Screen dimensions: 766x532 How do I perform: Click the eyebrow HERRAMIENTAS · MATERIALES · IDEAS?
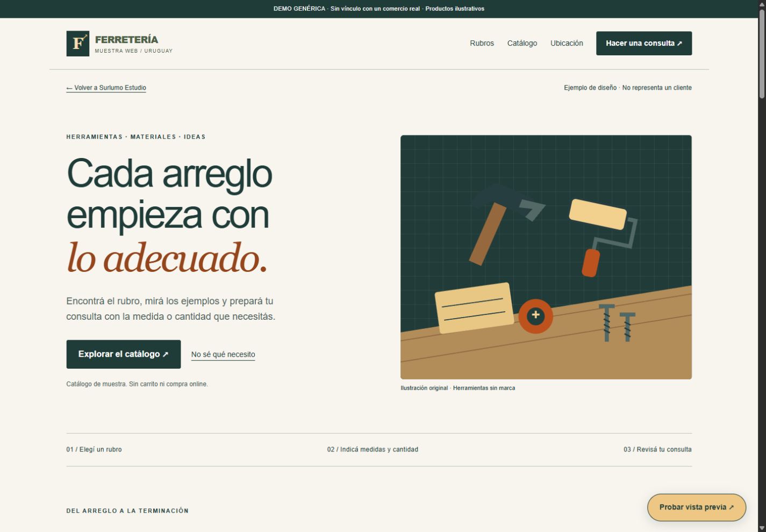pyautogui.click(x=136, y=137)
